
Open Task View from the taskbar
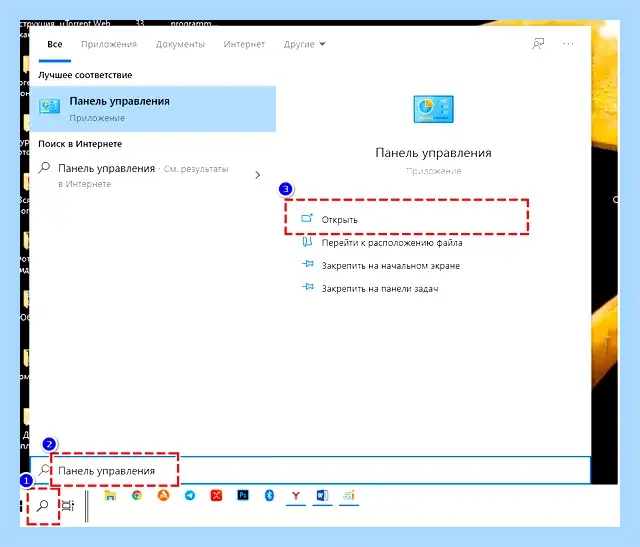68,506
